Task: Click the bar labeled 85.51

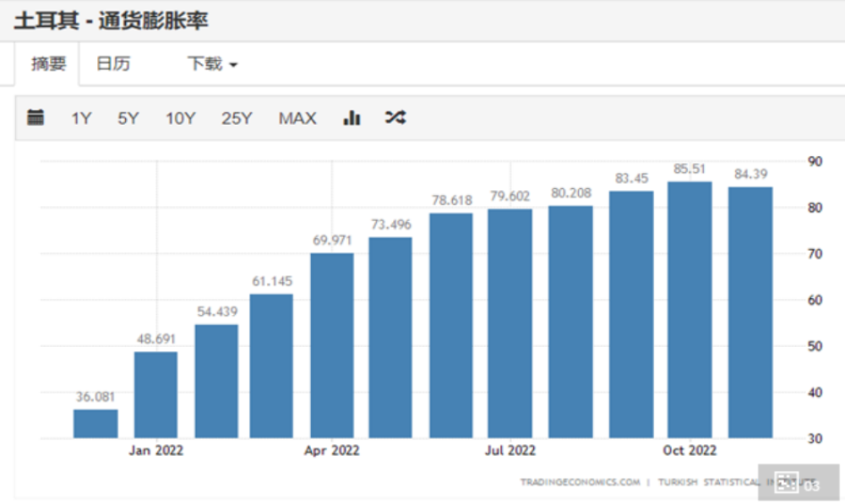Action: (690, 309)
